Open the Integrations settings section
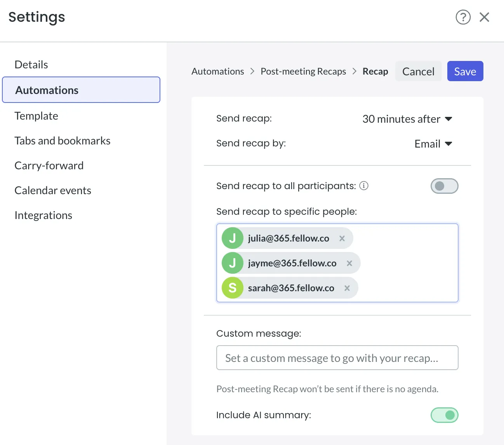Image resolution: width=504 pixels, height=445 pixels. 43,215
